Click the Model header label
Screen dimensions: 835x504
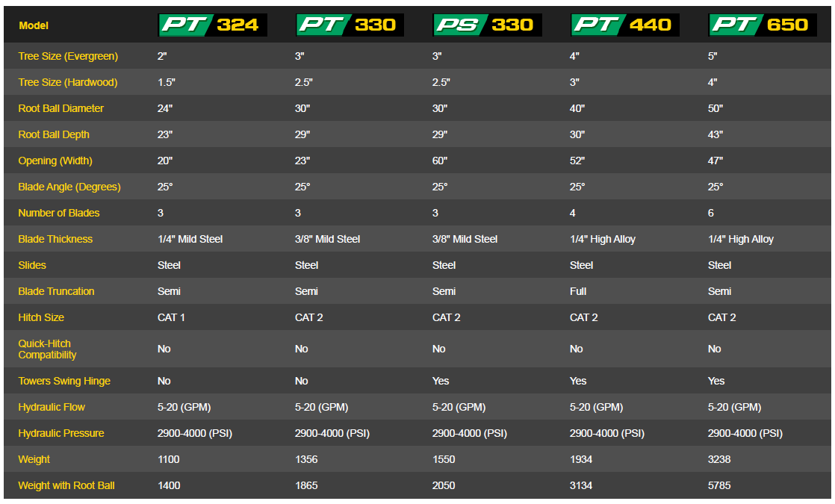coord(34,25)
